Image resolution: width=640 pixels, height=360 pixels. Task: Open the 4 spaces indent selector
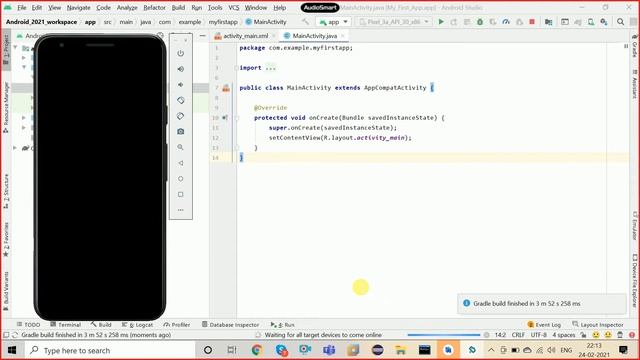tap(564, 335)
